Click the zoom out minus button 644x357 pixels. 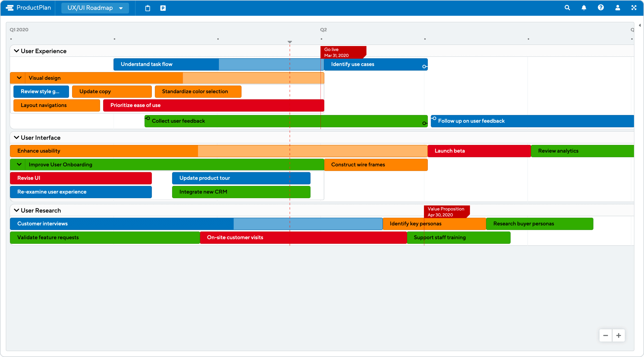click(605, 335)
